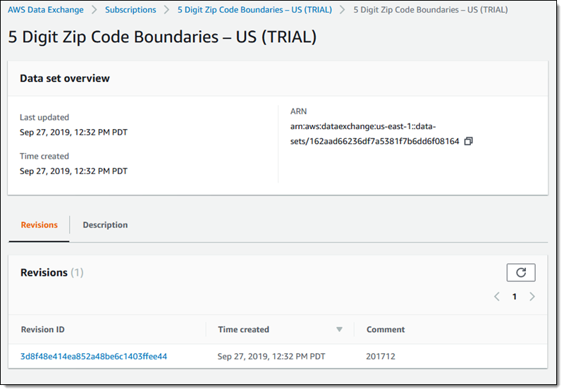Image resolution: width=564 pixels, height=392 pixels.
Task: Go to previous revisions page arrow
Action: (x=497, y=297)
